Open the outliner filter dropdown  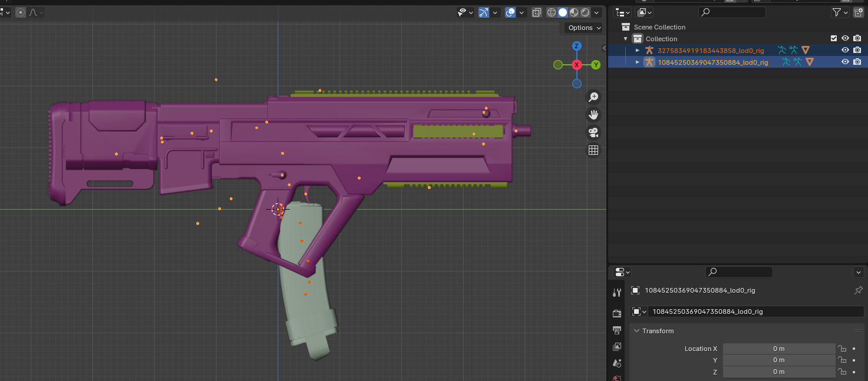[x=840, y=12]
